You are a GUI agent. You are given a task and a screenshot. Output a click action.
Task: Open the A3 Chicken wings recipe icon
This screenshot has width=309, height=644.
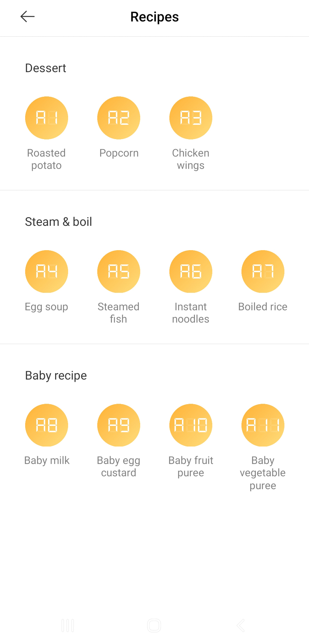pyautogui.click(x=191, y=118)
